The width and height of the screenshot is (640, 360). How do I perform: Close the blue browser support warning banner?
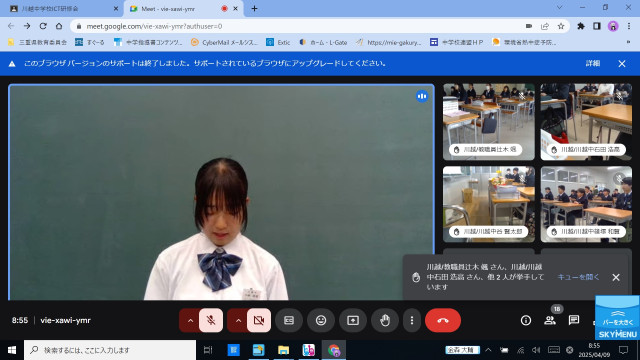(622, 64)
